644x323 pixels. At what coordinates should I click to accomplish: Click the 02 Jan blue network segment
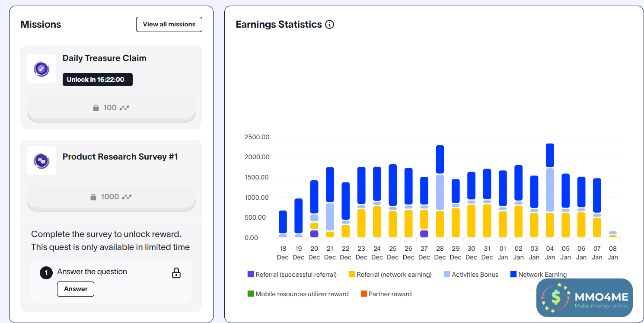519,183
